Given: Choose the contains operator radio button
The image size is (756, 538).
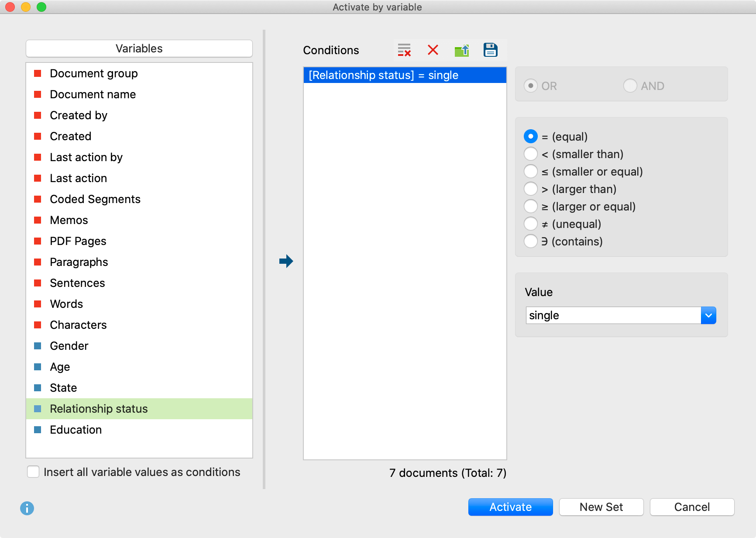Looking at the screenshot, I should [530, 241].
